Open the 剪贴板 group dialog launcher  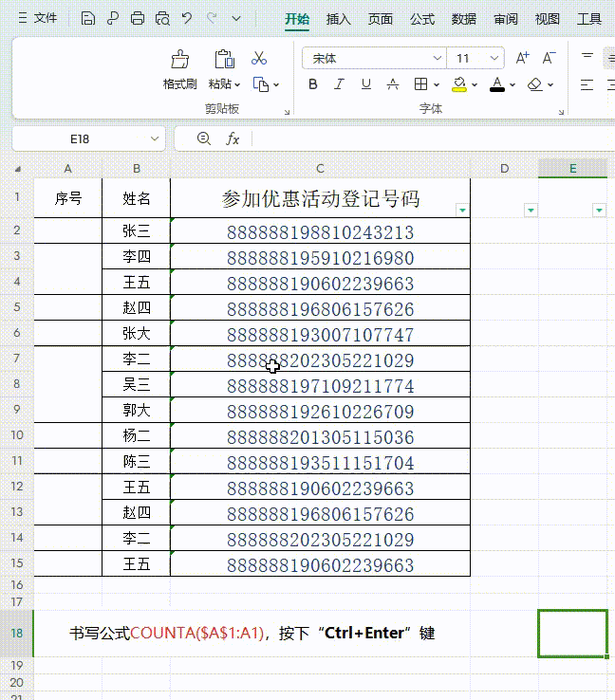click(287, 112)
